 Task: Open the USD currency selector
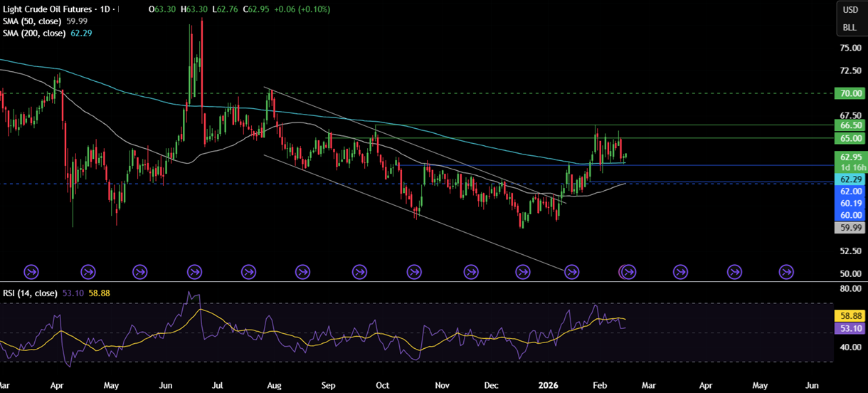(x=850, y=10)
